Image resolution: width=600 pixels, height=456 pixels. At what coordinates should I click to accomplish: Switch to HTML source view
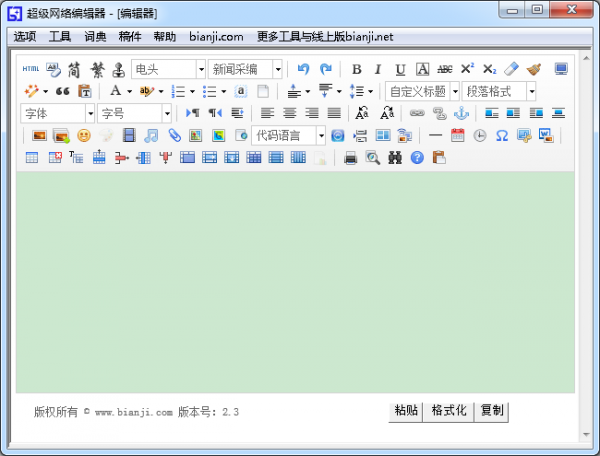[x=31, y=69]
